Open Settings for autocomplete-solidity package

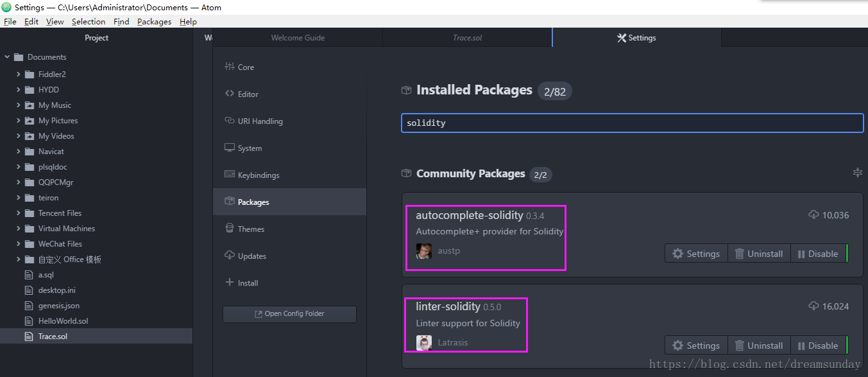696,254
